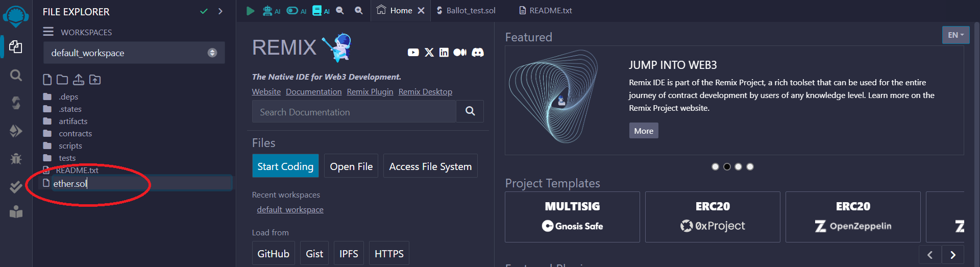Switch to the Ballot_test.sol tab
This screenshot has height=267, width=980.
[x=465, y=10]
